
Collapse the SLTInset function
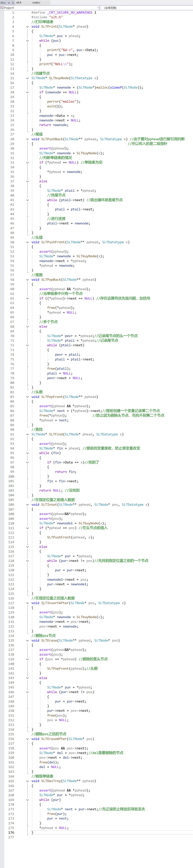point(28,505)
